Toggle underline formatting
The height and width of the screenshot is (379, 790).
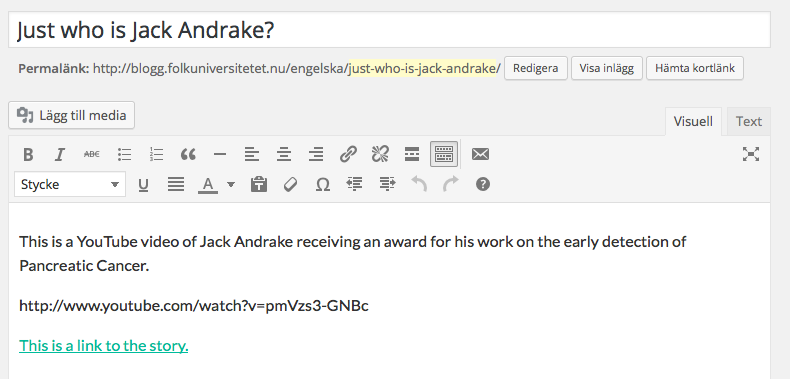point(143,185)
